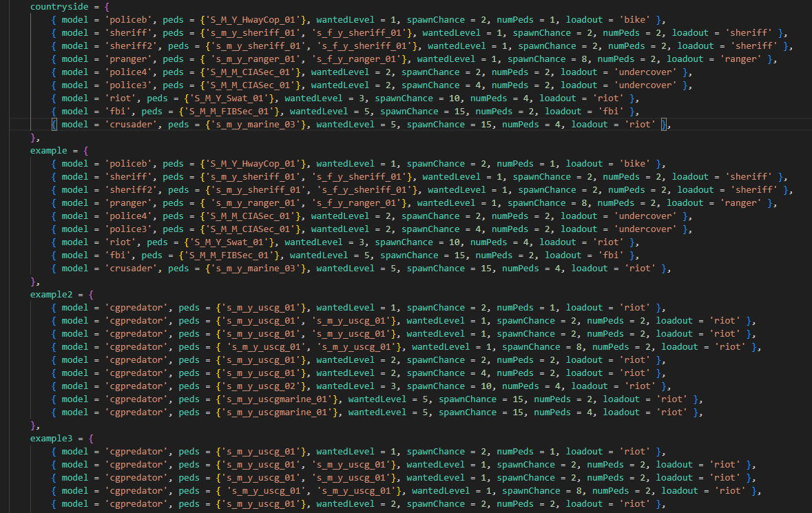This screenshot has height=513, width=812.
Task: Click 'S_M_M_FIBSec_01' in the countryside block
Action: (x=229, y=112)
